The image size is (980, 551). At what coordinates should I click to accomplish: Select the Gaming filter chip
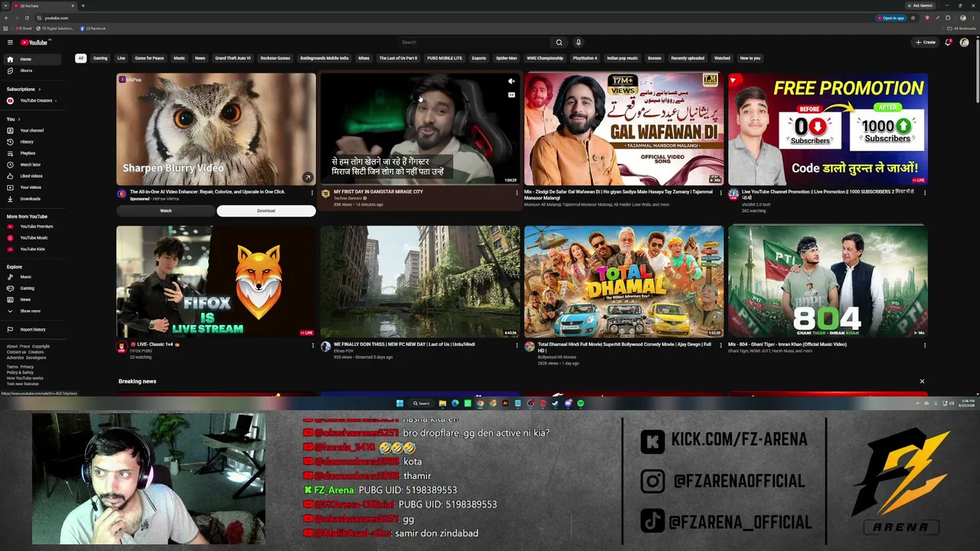[100, 58]
